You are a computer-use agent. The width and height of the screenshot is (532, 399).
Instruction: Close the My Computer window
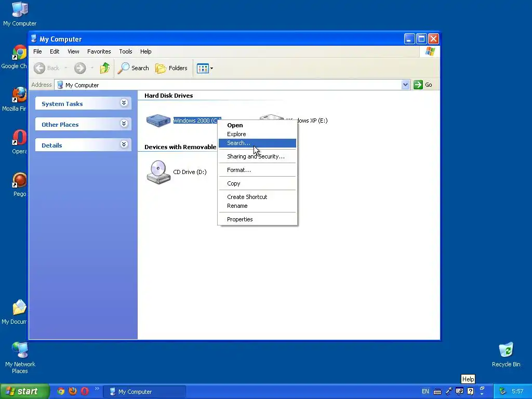pos(433,39)
